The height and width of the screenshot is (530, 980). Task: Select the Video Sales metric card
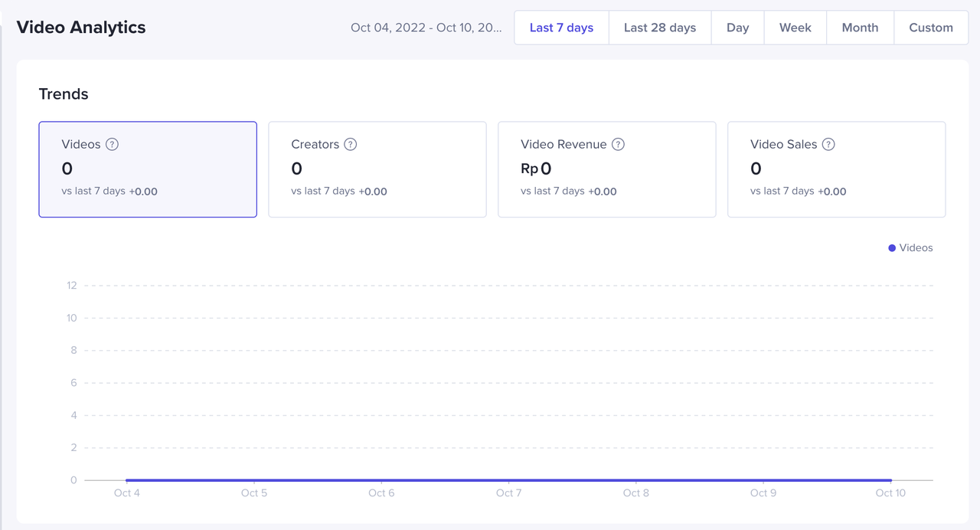coord(836,169)
